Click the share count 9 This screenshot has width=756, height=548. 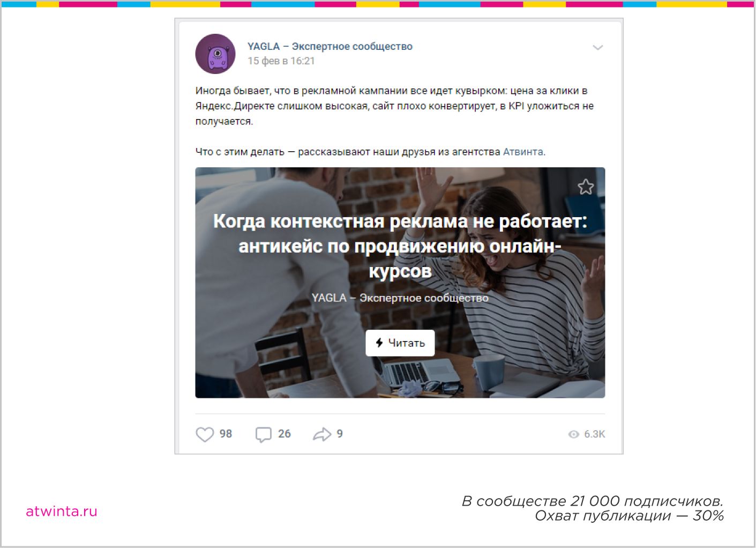[x=340, y=434]
